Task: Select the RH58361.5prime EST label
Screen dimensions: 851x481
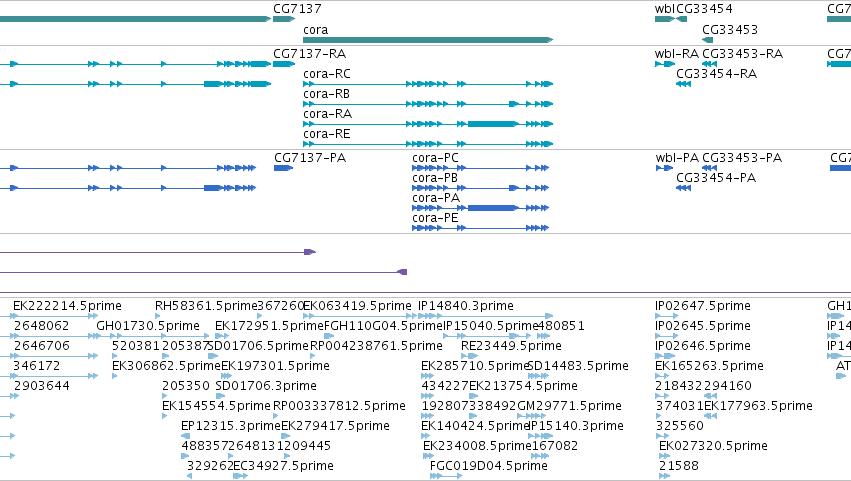Action: [206, 306]
